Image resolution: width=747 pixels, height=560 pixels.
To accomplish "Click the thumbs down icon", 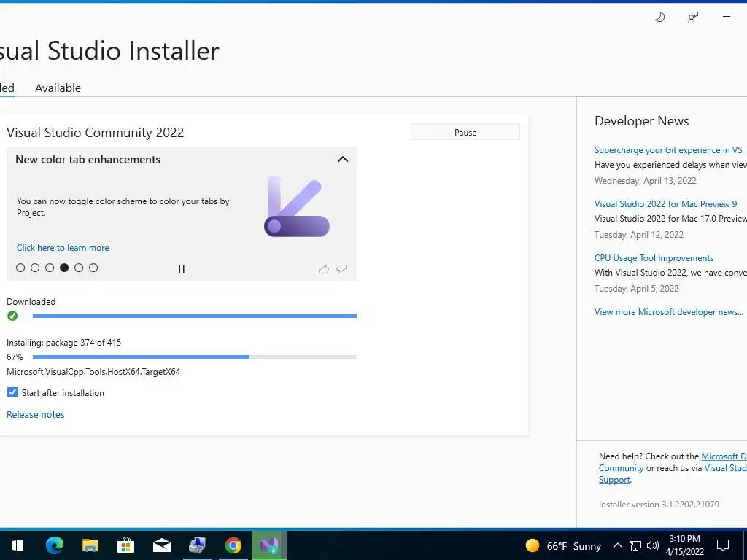I will 341,269.
